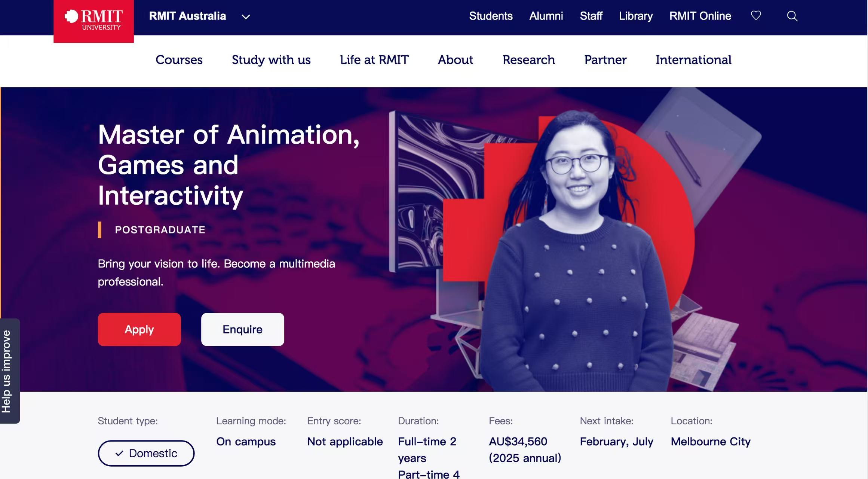Open the Help us improve side tab
The height and width of the screenshot is (479, 868).
[x=9, y=371]
